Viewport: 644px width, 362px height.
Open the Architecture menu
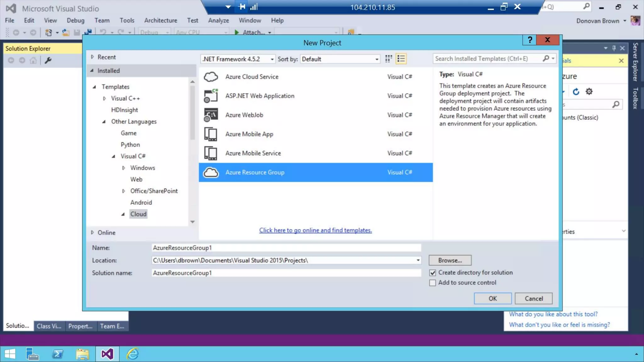[160, 20]
